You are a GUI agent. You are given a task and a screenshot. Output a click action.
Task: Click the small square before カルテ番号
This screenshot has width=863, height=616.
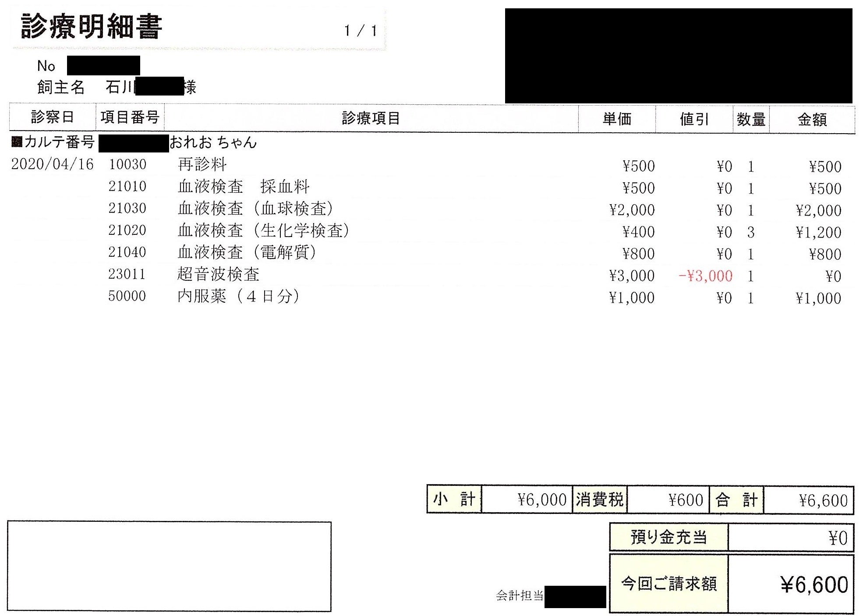pyautogui.click(x=16, y=142)
